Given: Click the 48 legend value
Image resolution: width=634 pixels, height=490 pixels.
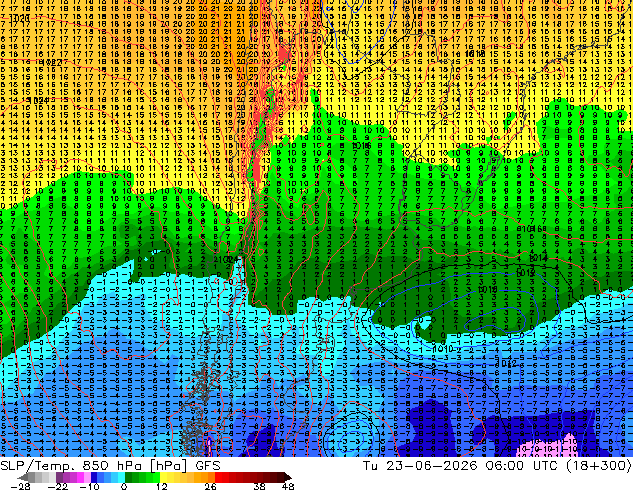Looking at the screenshot, I should point(288,486).
